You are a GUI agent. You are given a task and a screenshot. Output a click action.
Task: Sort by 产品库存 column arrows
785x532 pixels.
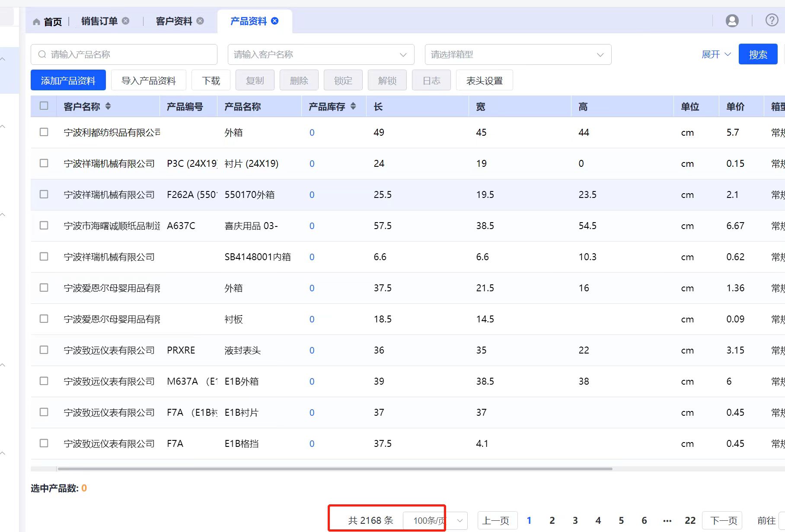click(353, 106)
